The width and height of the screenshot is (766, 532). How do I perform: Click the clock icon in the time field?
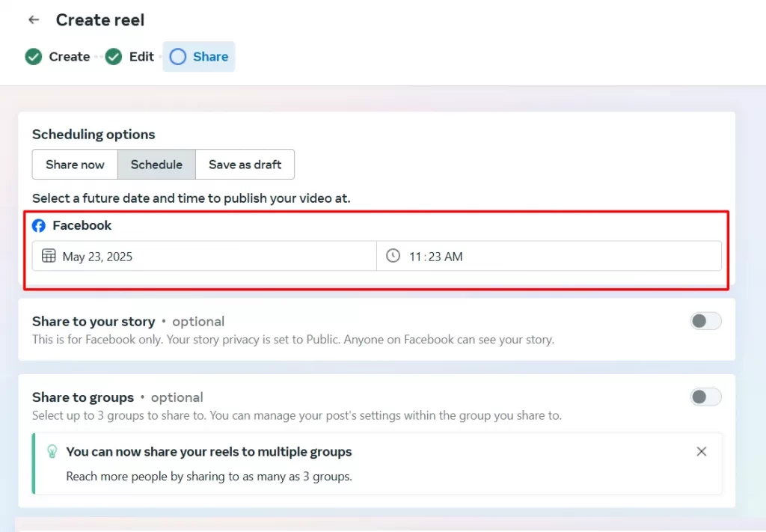tap(393, 255)
